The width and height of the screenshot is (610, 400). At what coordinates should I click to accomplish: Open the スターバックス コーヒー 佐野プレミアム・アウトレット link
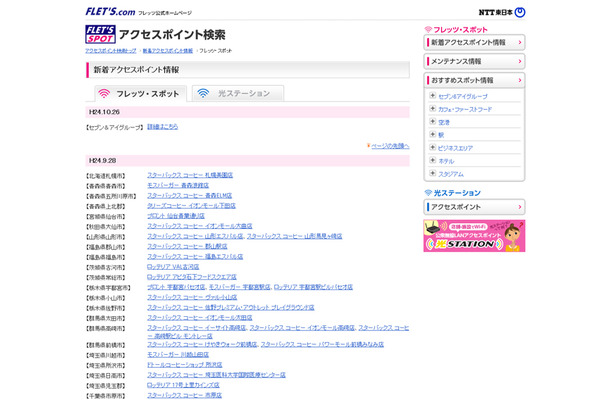click(231, 307)
